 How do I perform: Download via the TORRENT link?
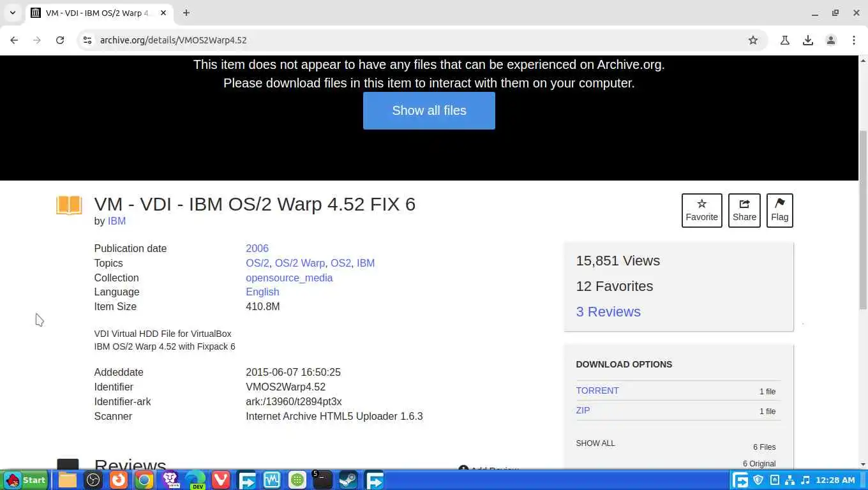point(597,390)
